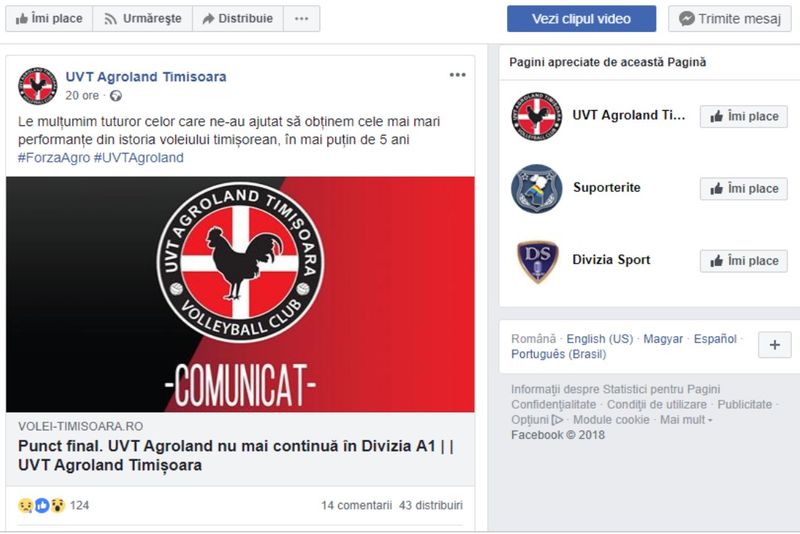Click the UVT Agroland post avatar

[37, 86]
